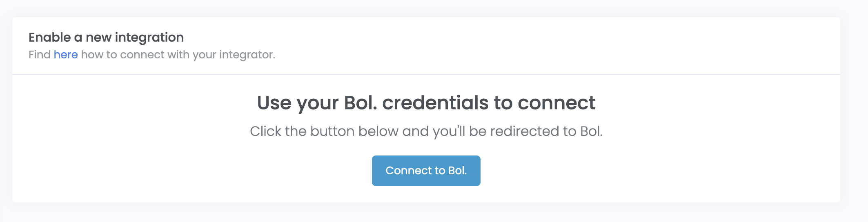Click the 'Use your Bol. credentials to connect' heading
868x222 pixels.
pos(426,103)
